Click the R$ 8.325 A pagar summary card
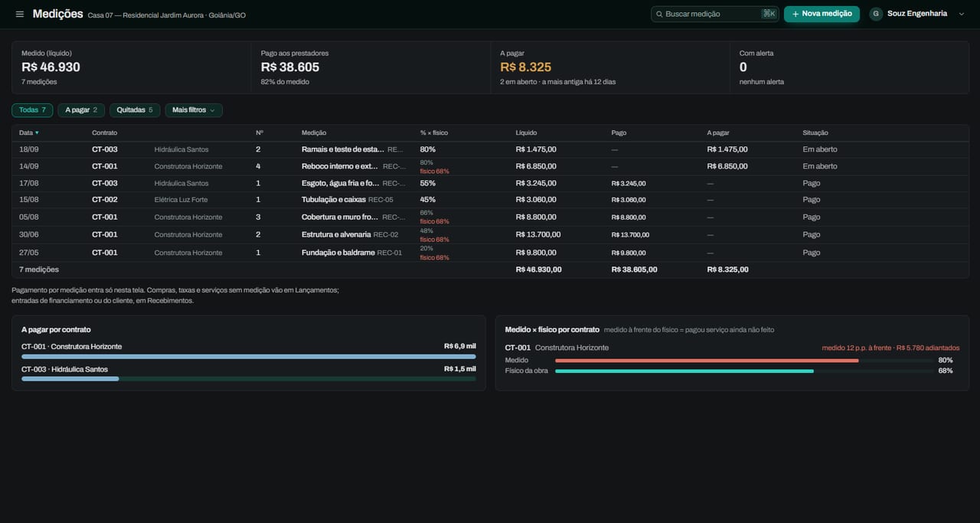The image size is (980, 523). click(x=610, y=67)
